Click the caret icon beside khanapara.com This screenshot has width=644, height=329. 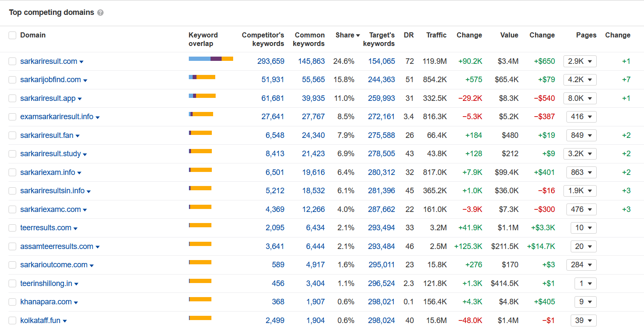pos(76,303)
